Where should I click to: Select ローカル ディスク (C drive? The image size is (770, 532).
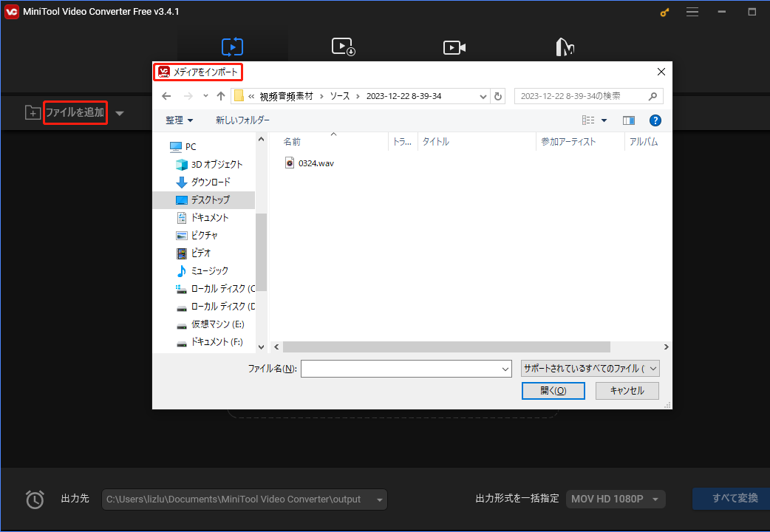pos(215,288)
